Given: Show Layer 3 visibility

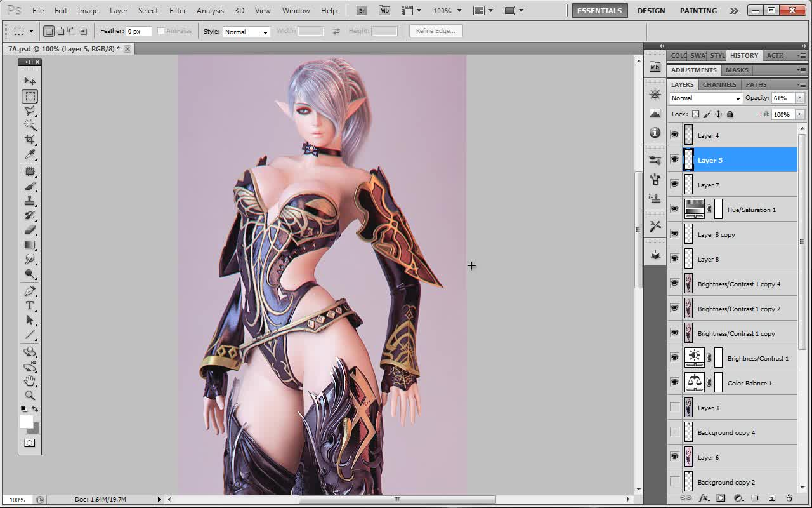Looking at the screenshot, I should [x=674, y=407].
